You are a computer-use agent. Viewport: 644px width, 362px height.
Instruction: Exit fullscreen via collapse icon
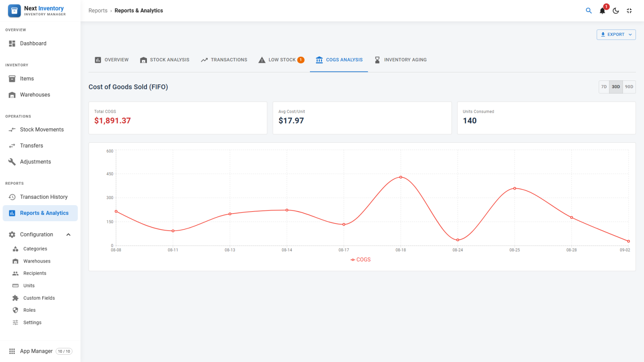(629, 11)
